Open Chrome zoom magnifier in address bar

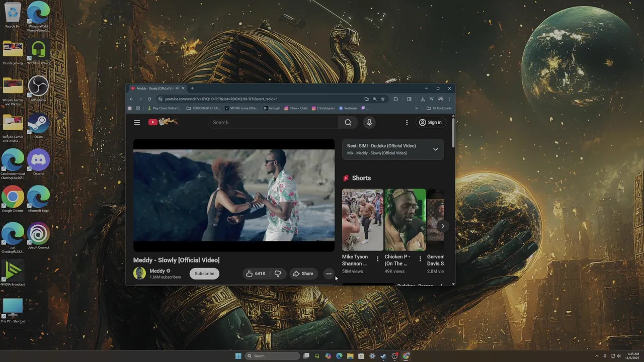[375, 99]
